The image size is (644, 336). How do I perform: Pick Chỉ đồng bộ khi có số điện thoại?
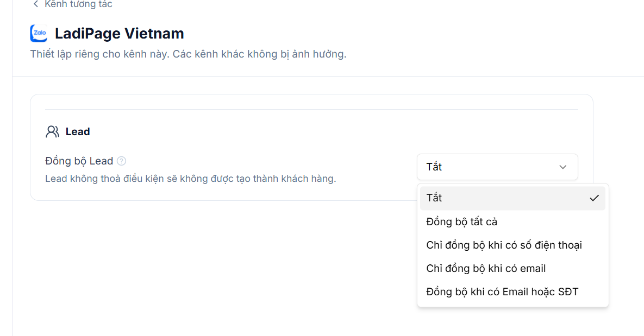click(x=512, y=245)
